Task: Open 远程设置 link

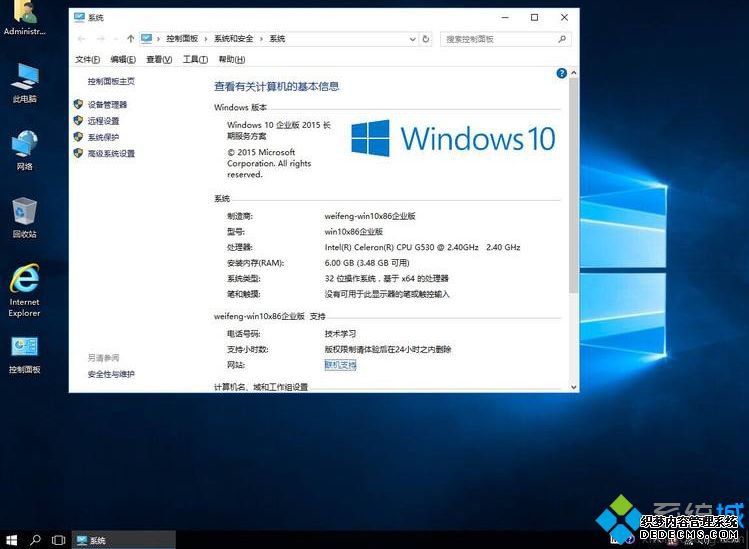Action: pyautogui.click(x=103, y=121)
